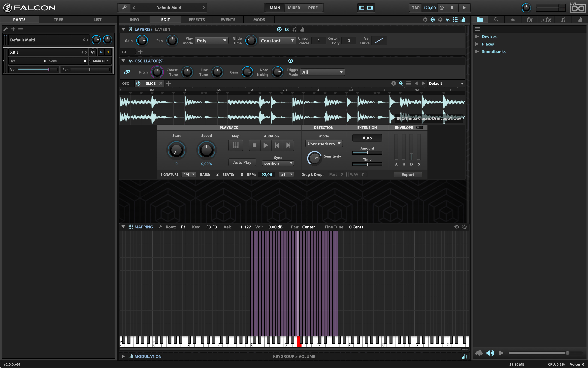The width and height of the screenshot is (588, 368).
Task: Click the extension Auto button
Action: point(367,138)
